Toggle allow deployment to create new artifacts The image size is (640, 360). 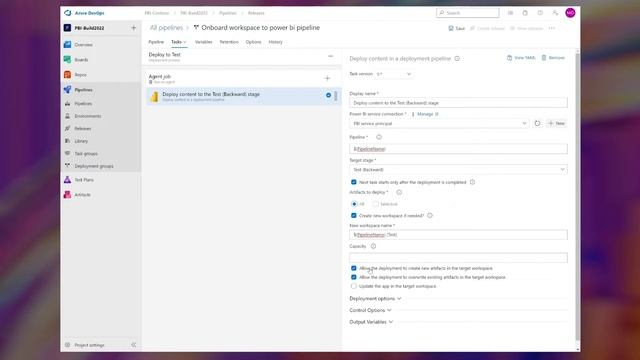(x=353, y=268)
